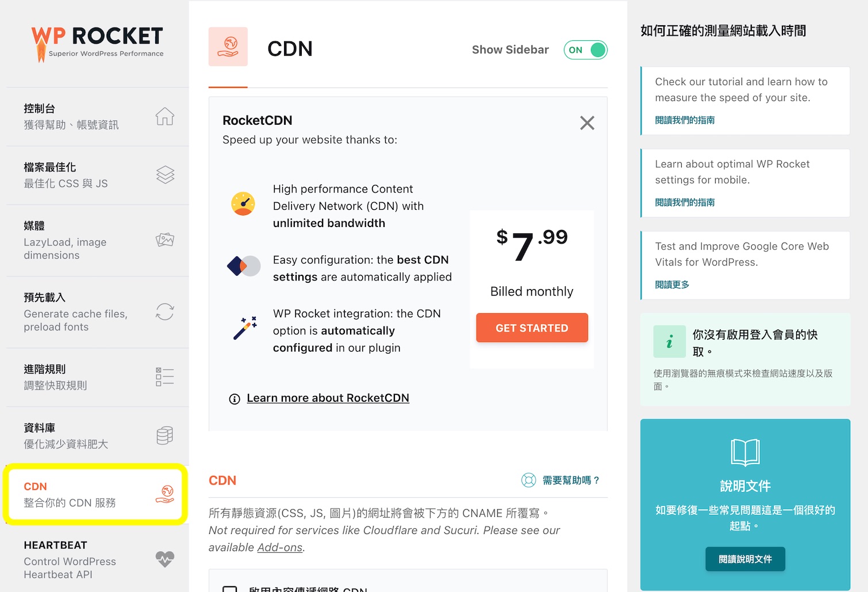Open Learn more about RocketCDN link
The height and width of the screenshot is (592, 868).
click(328, 398)
